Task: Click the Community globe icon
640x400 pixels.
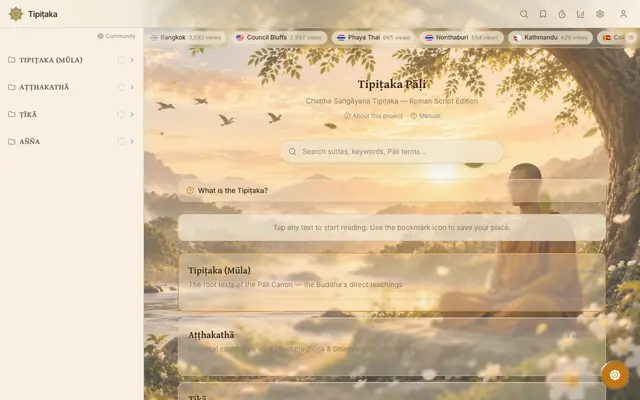Action: 100,36
